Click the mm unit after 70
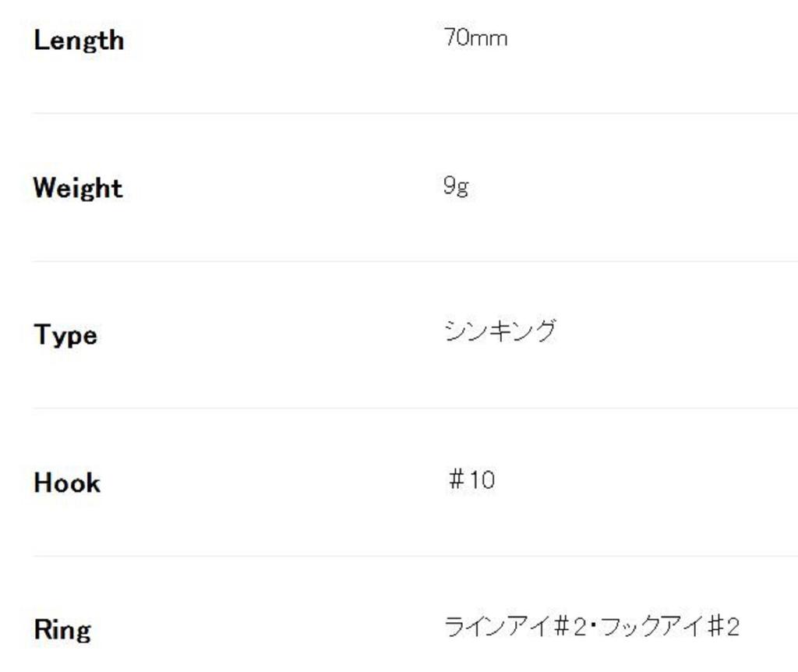Viewport: 798px width, 672px height. point(489,37)
